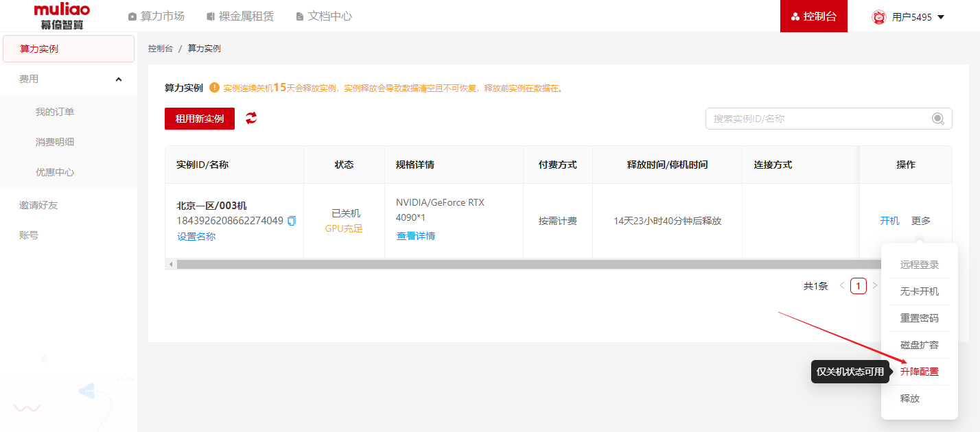Open the 算力市场 navigation item
The image size is (980, 432).
click(156, 16)
